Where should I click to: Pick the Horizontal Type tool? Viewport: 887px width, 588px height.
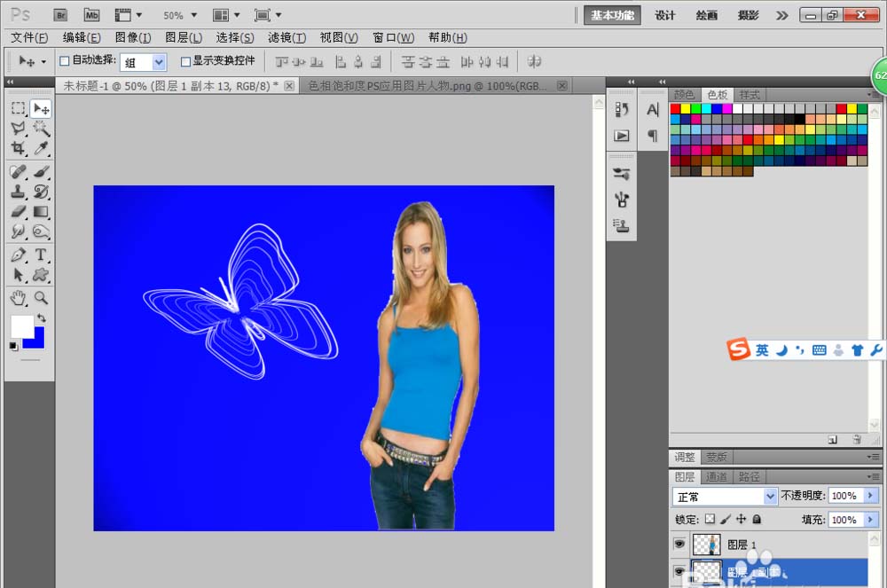point(41,255)
